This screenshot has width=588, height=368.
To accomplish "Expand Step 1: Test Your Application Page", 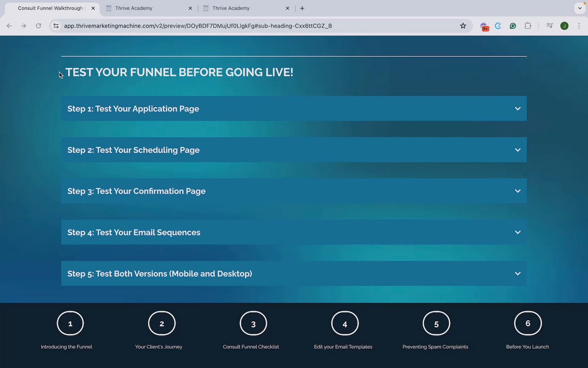I will [x=294, y=109].
